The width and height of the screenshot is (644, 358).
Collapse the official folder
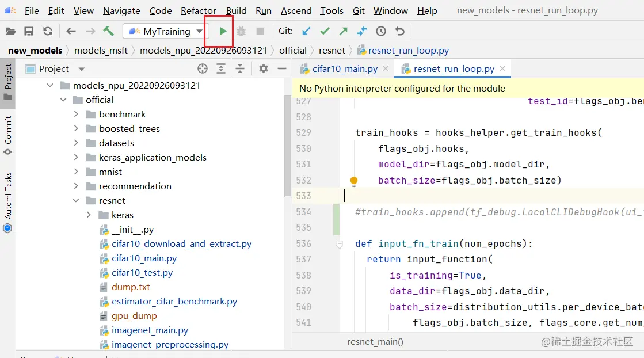(x=63, y=100)
